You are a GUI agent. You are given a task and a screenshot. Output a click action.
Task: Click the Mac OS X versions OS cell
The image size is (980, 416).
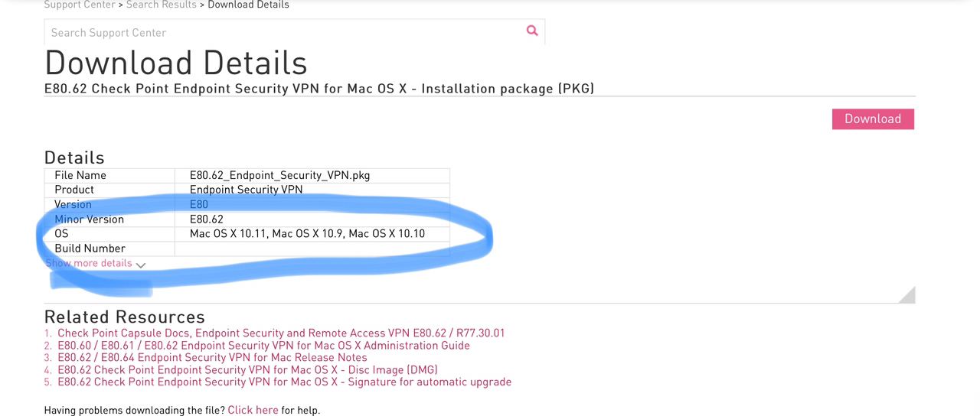(x=307, y=234)
